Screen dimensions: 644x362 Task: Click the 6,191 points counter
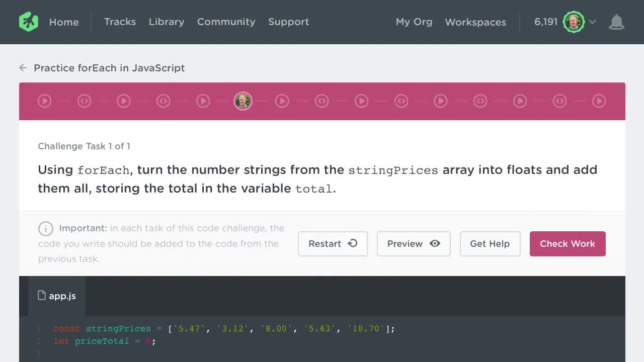click(546, 22)
